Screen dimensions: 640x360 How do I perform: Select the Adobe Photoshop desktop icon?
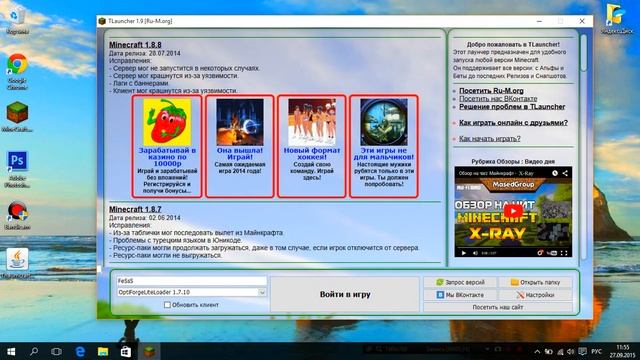coord(17,169)
